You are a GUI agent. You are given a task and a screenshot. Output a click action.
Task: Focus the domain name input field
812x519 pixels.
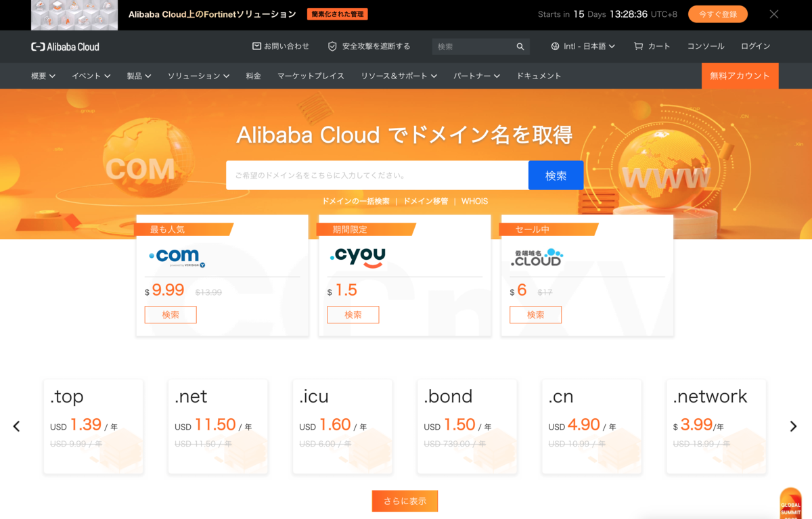pyautogui.click(x=377, y=175)
